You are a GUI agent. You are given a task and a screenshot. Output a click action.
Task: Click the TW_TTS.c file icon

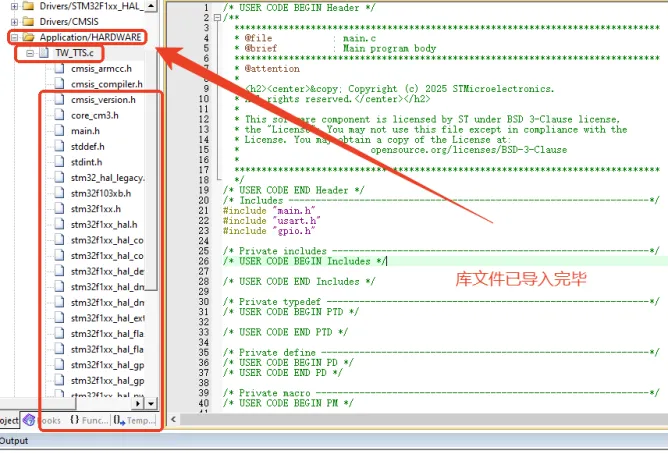click(44, 53)
